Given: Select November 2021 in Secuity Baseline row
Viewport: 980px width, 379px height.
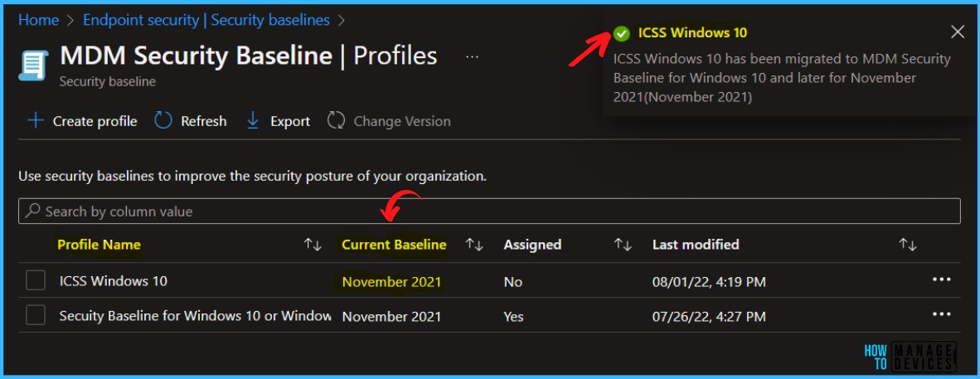Looking at the screenshot, I should tap(392, 317).
